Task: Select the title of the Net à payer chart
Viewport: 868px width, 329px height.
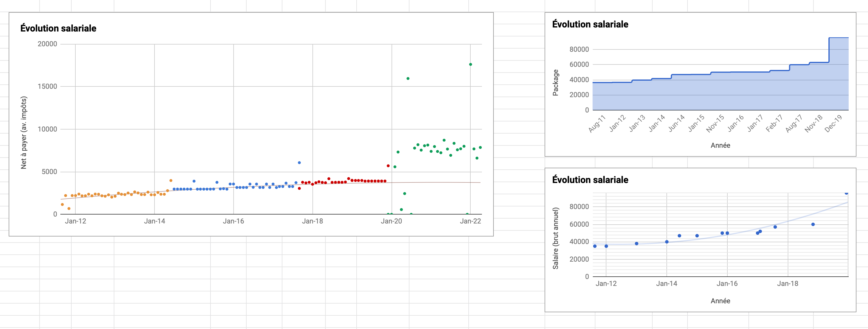Action: (58, 28)
